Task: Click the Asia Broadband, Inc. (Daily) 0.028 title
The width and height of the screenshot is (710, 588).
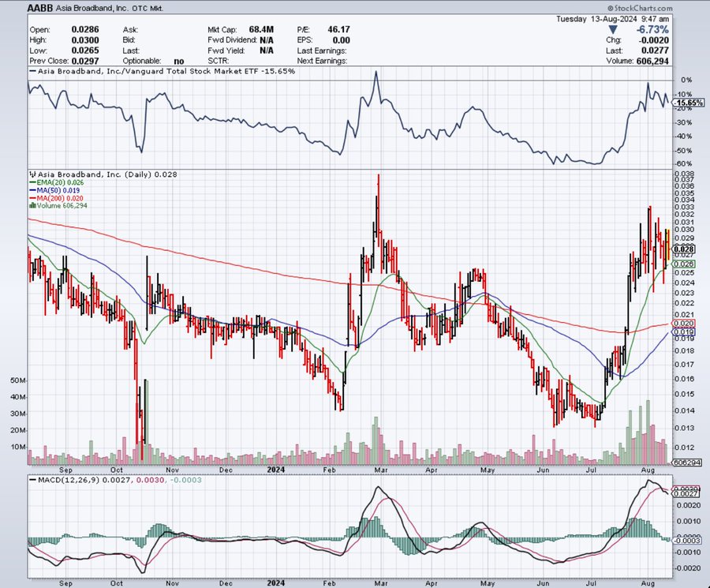Action: click(107, 174)
